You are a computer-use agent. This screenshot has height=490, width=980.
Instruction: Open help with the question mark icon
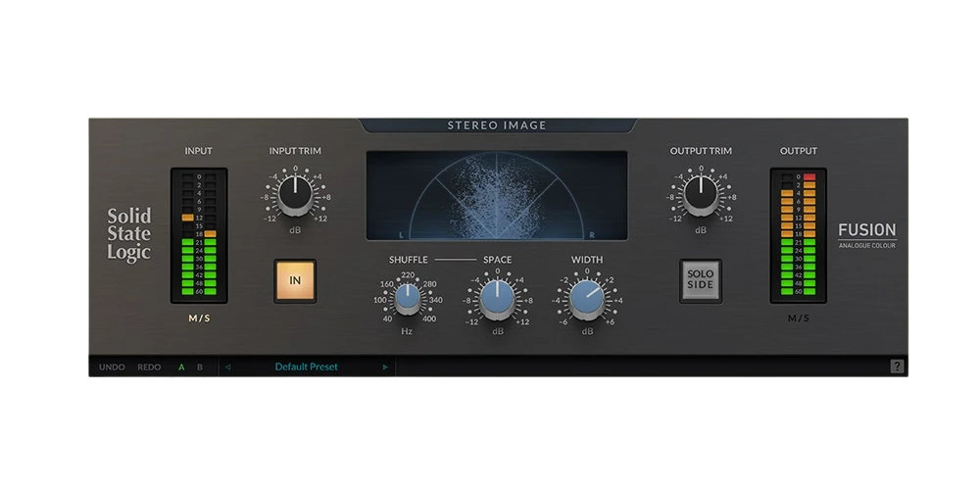[x=897, y=367]
